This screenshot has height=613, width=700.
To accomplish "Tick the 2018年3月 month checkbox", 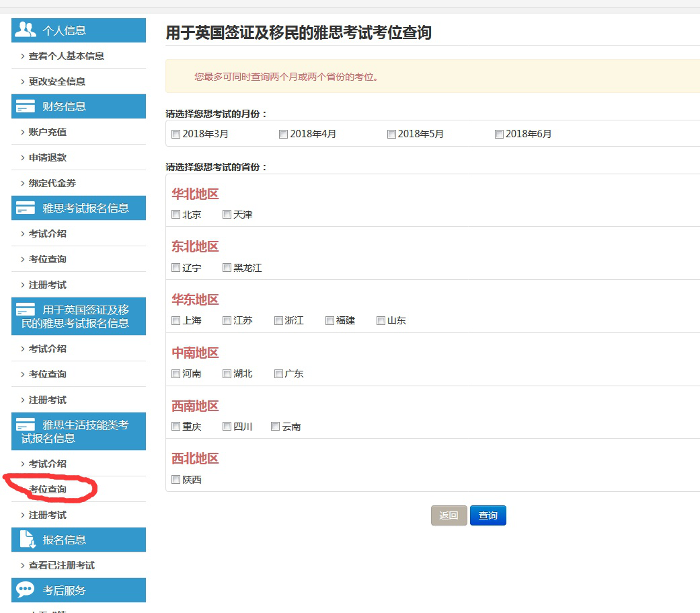I will (176, 134).
